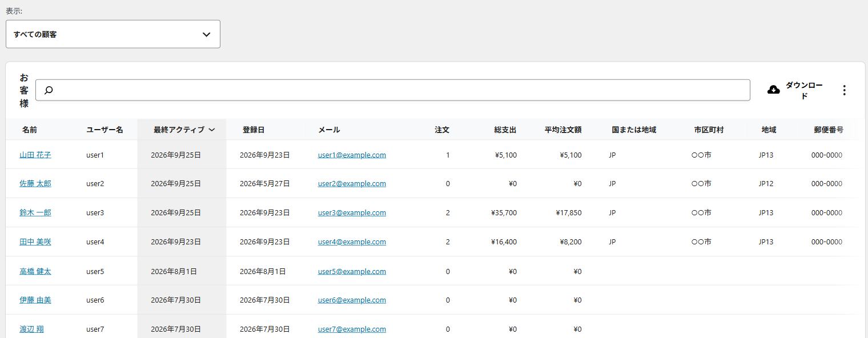Open customer 佐藤 太郎
This screenshot has height=338, width=868.
(35, 183)
